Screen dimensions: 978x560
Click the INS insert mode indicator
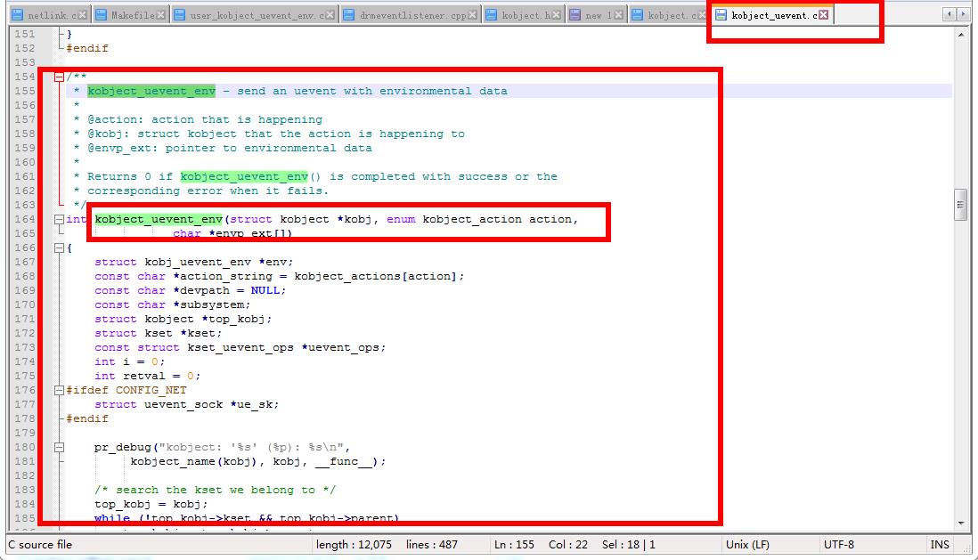[x=940, y=544]
